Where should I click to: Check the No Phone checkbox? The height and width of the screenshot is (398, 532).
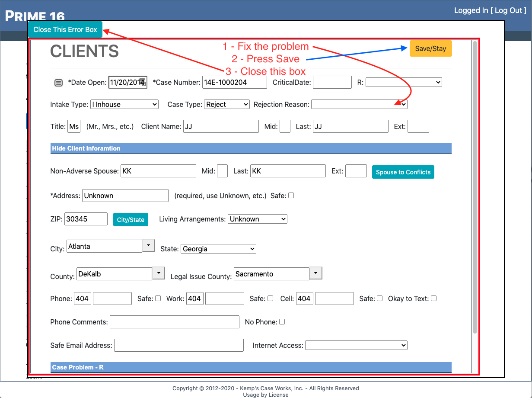282,322
